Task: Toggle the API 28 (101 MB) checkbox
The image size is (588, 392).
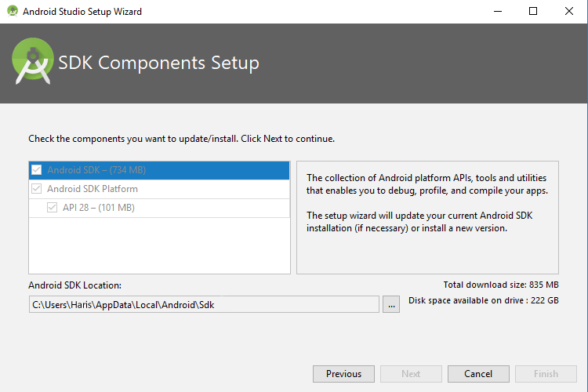Action: point(52,208)
